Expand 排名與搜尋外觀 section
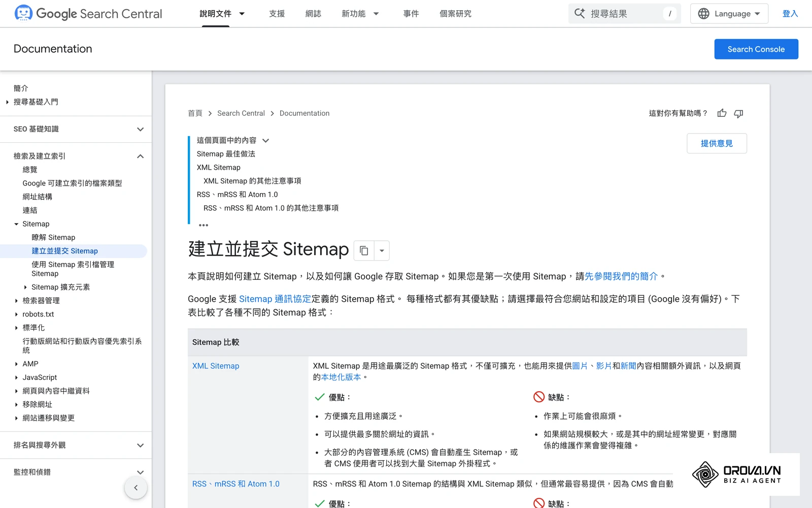812x508 pixels. (141, 445)
